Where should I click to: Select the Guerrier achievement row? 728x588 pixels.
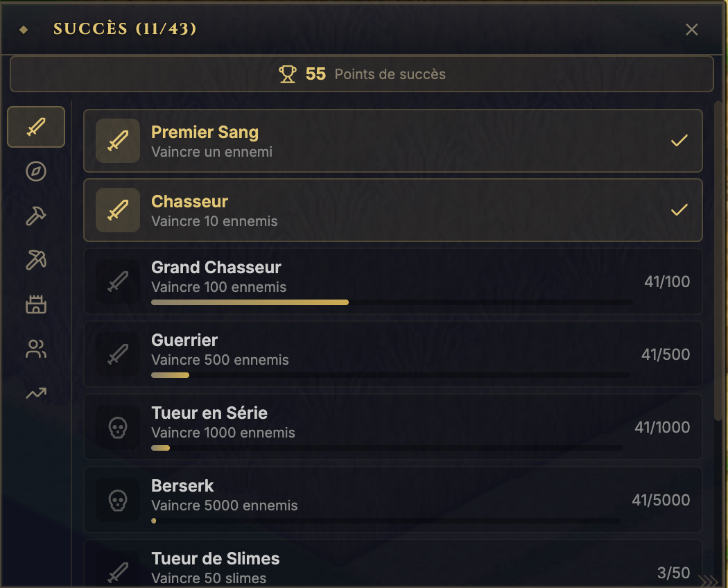[x=392, y=354]
